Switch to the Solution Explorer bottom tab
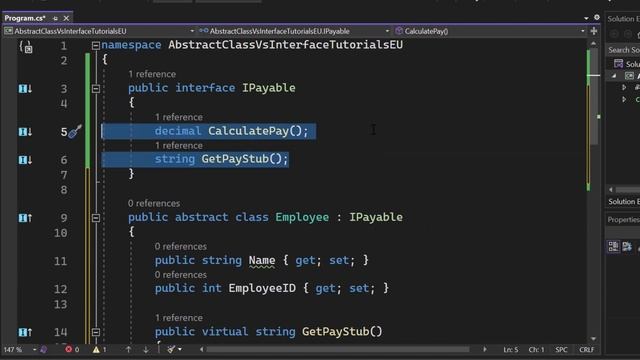The height and width of the screenshot is (360, 640). pyautogui.click(x=623, y=202)
